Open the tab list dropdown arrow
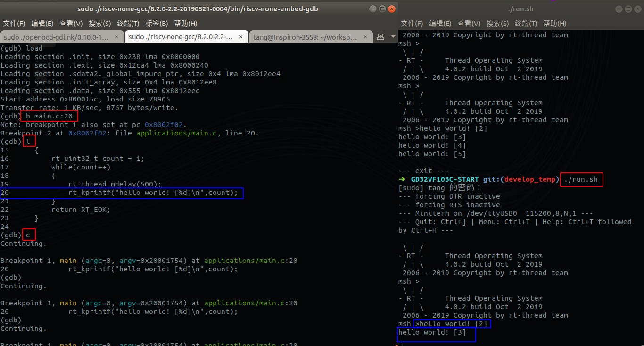This screenshot has height=346, width=644. [392, 37]
